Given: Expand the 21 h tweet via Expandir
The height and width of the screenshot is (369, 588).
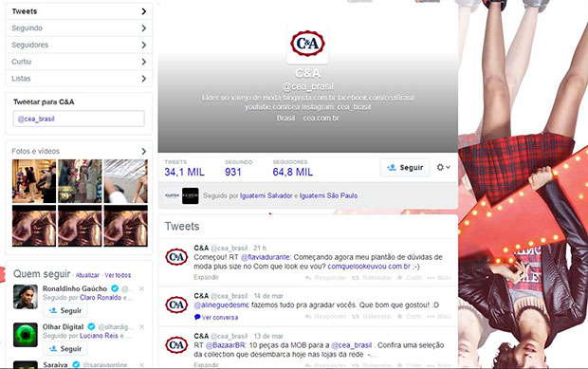Looking at the screenshot, I should click(206, 277).
